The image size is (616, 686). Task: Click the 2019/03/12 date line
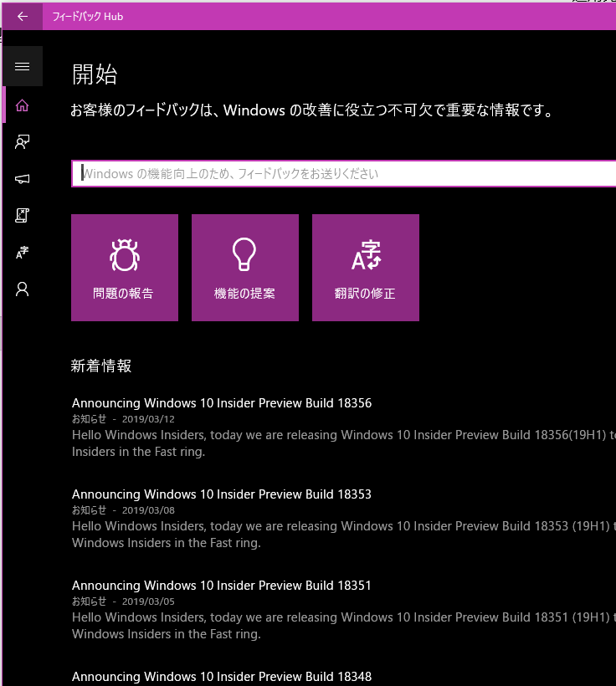(123, 419)
